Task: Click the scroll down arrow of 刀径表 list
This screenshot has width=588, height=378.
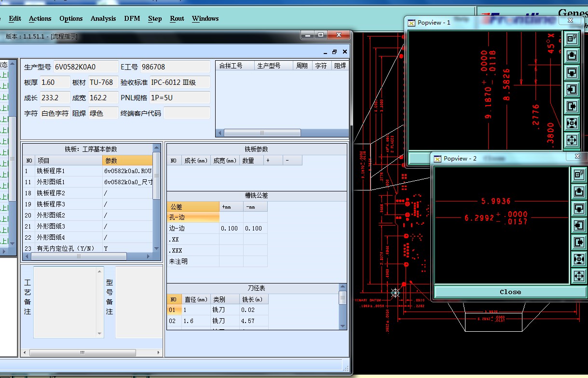Action: [342, 325]
